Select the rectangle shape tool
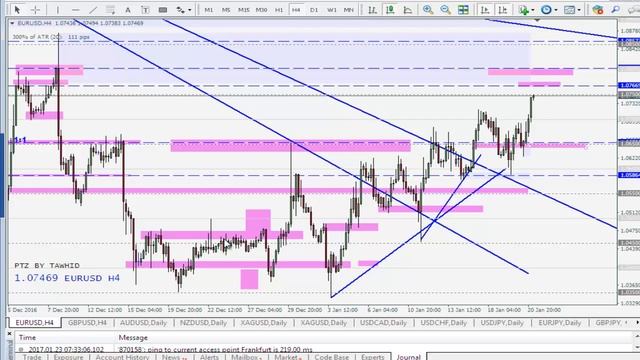640x360 pixels. (163, 9)
